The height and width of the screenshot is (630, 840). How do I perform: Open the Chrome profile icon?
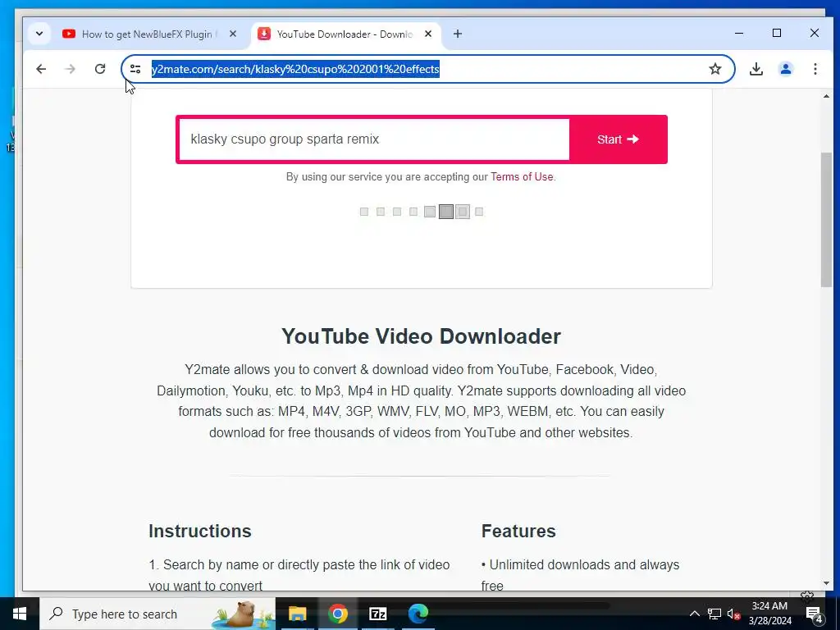click(x=785, y=69)
